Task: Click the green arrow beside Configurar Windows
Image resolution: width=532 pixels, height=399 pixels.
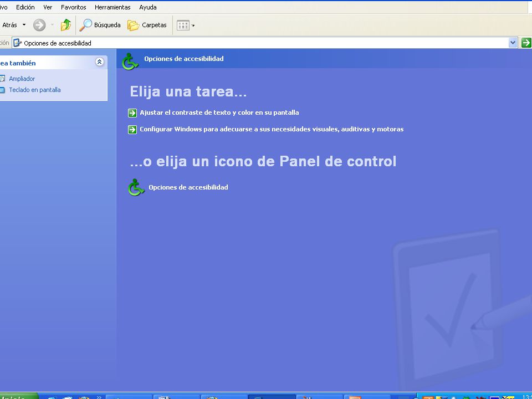Action: [x=132, y=130]
